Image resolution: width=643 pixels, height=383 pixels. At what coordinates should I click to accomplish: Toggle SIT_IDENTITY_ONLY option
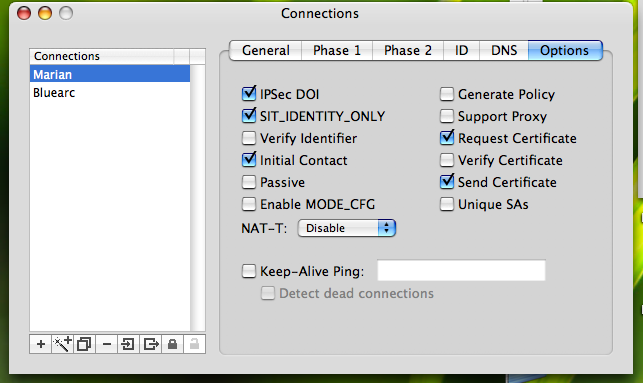pos(249,116)
